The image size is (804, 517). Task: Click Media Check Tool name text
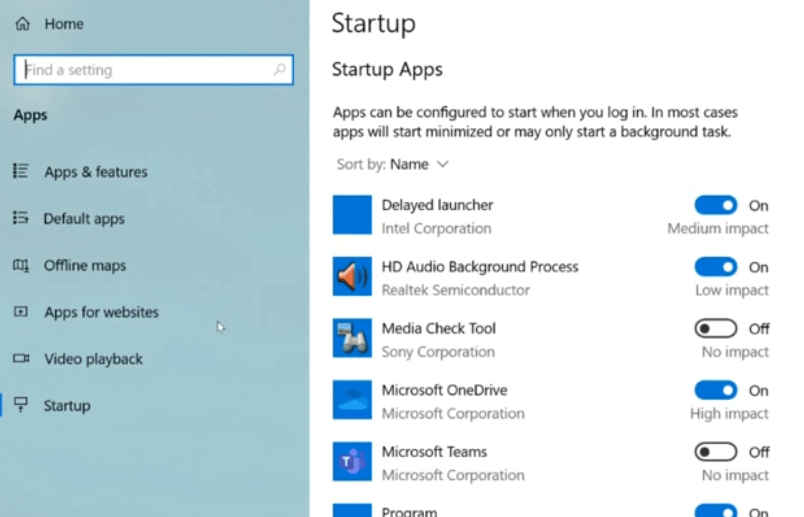point(438,328)
